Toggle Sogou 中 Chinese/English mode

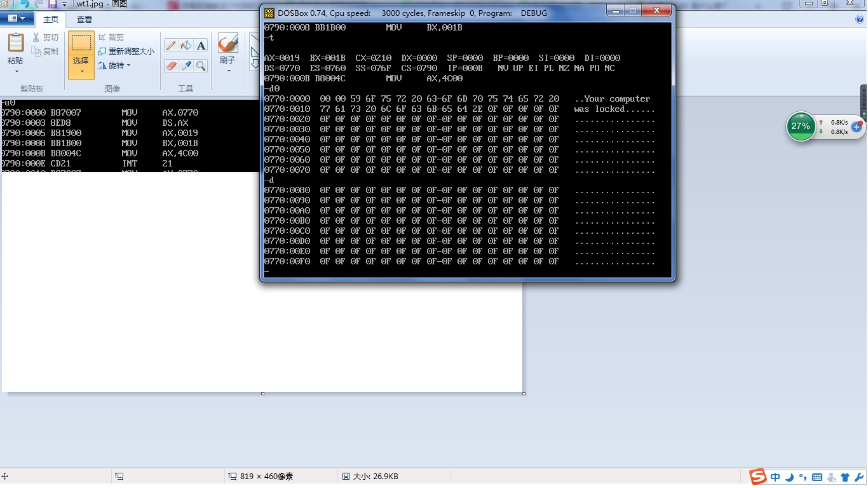[775, 477]
